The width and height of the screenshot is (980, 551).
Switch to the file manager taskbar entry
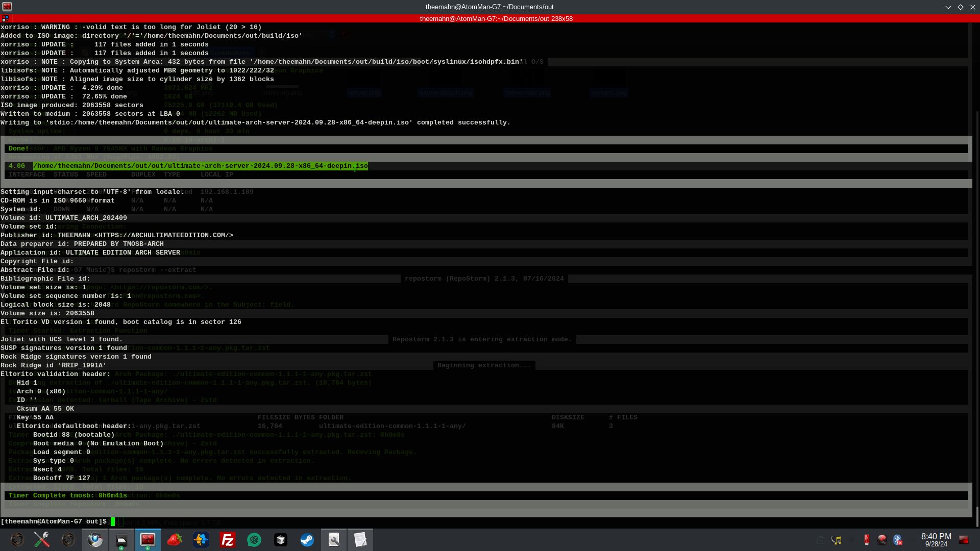121,539
